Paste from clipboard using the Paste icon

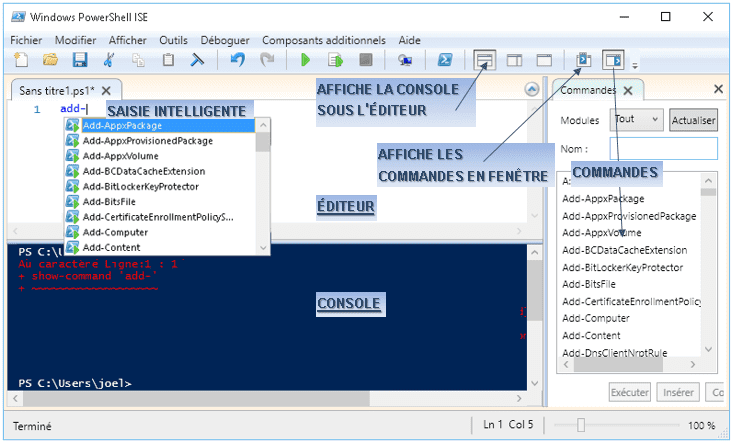tap(168, 60)
